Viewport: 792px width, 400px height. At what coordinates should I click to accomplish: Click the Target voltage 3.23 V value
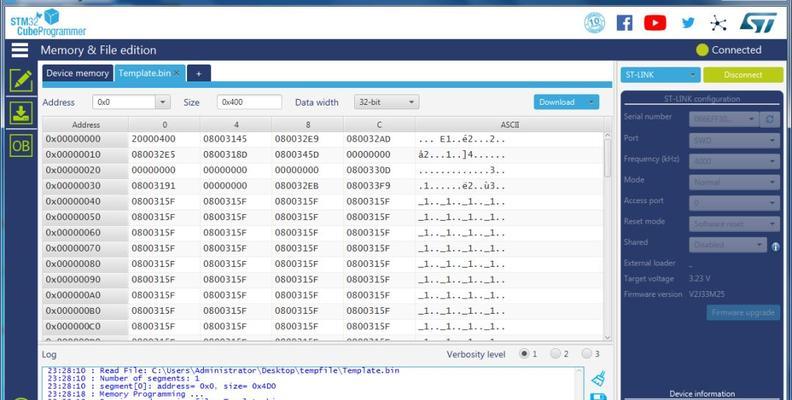coord(700,279)
